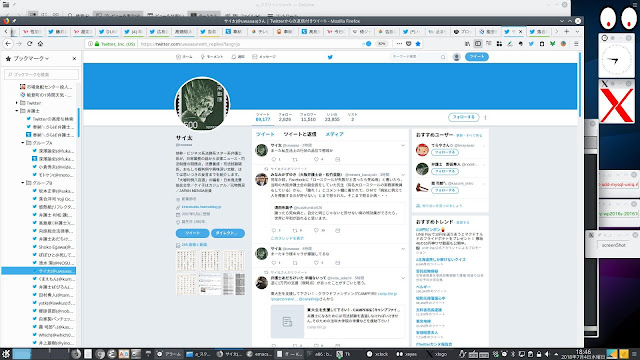
Task: Open the Firefox hamburger menu
Action: [x=576, y=44]
